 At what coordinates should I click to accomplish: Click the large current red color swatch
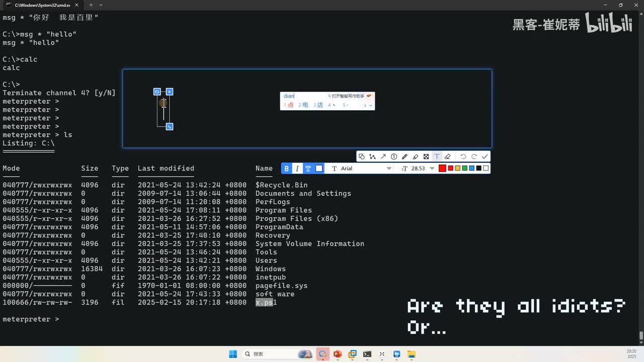pyautogui.click(x=442, y=168)
